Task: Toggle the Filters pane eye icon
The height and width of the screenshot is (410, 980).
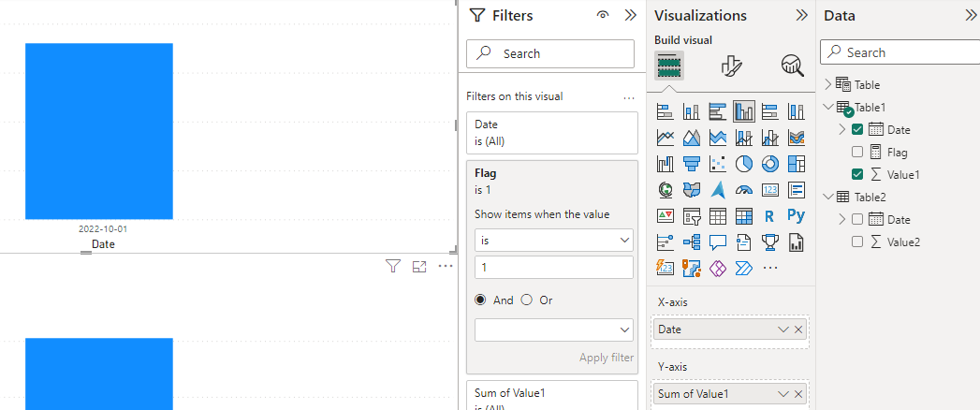Action: coord(603,15)
